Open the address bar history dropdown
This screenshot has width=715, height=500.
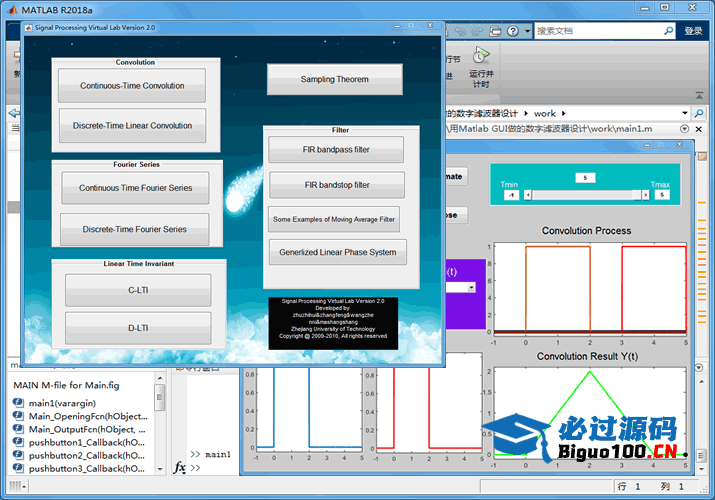click(684, 113)
